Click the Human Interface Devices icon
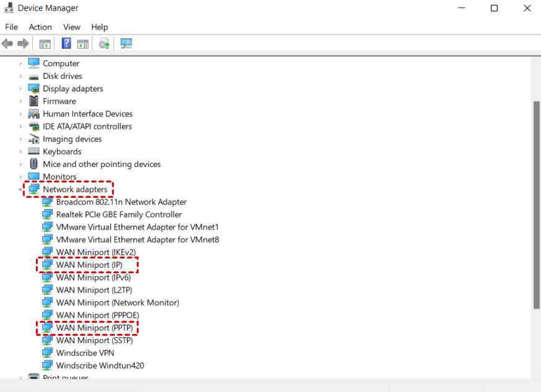The width and height of the screenshot is (541, 392). click(34, 114)
